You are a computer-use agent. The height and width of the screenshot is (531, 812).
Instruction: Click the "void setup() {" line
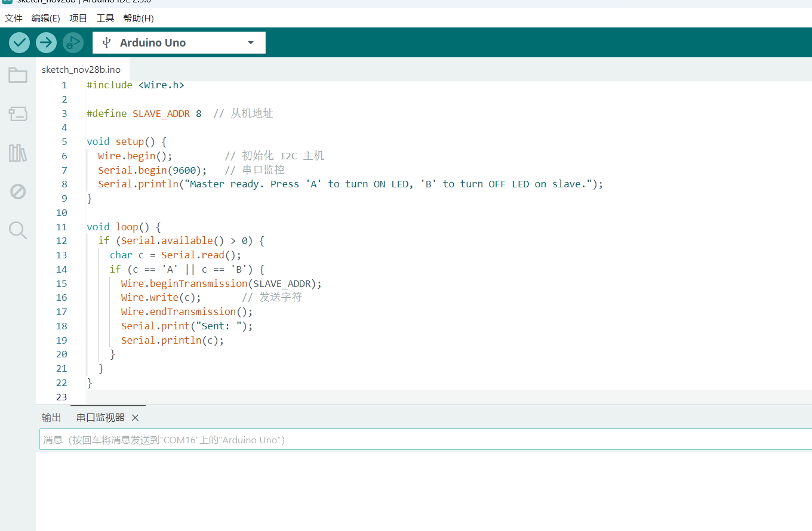pos(127,142)
